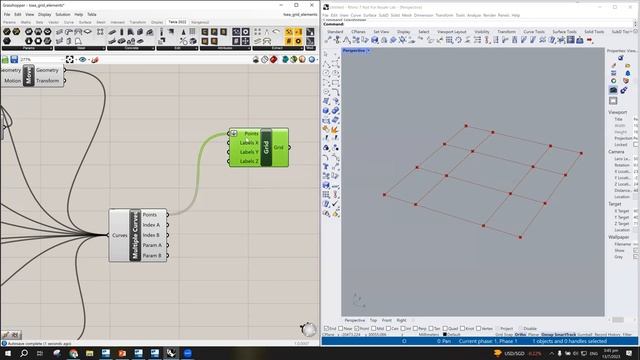Toggle the Perp osnap checkbox
Screen dimensions: 640x360
(415, 328)
